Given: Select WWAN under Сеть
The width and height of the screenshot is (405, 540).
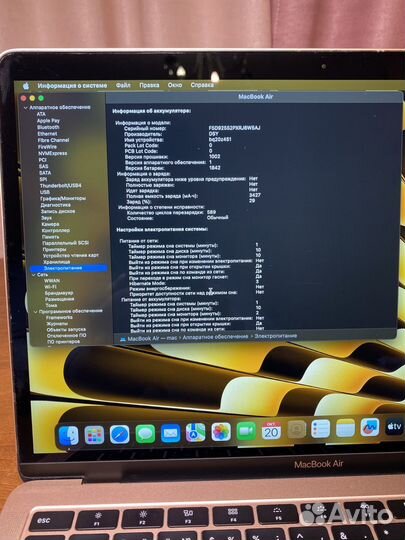Looking at the screenshot, I should coord(52,281).
